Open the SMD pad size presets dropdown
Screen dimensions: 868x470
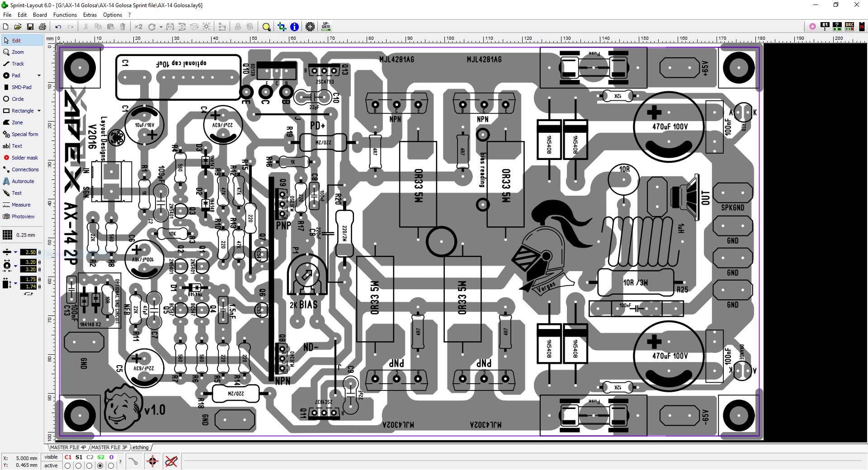pos(15,283)
